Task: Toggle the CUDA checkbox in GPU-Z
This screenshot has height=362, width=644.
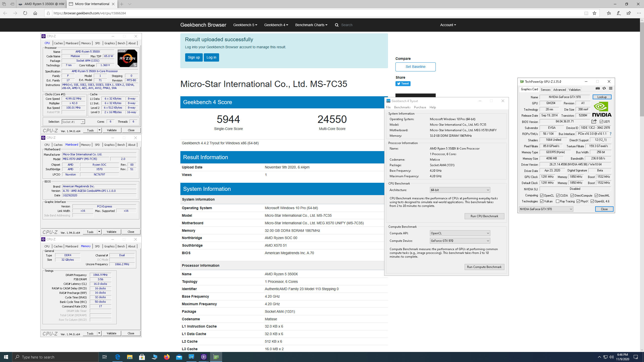Action: 558,195
